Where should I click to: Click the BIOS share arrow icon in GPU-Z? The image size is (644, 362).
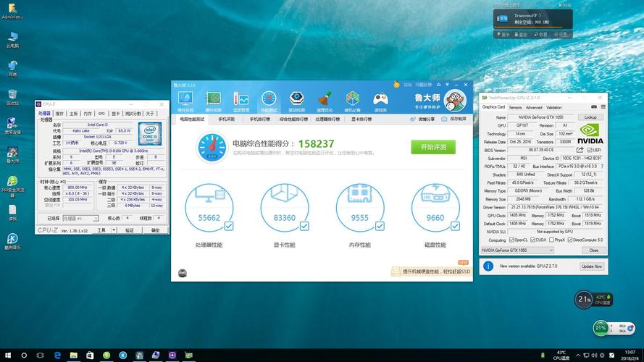pos(580,150)
